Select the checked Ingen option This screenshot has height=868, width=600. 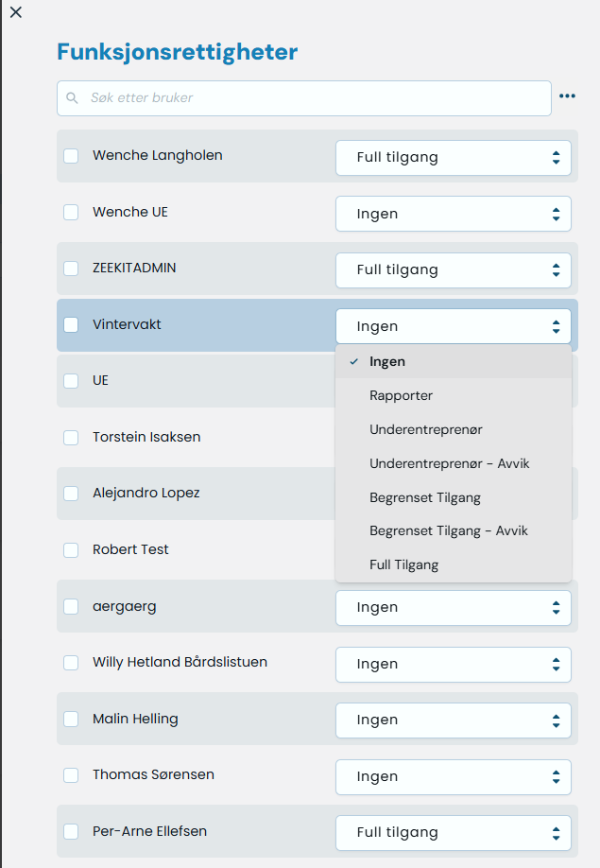click(x=387, y=361)
